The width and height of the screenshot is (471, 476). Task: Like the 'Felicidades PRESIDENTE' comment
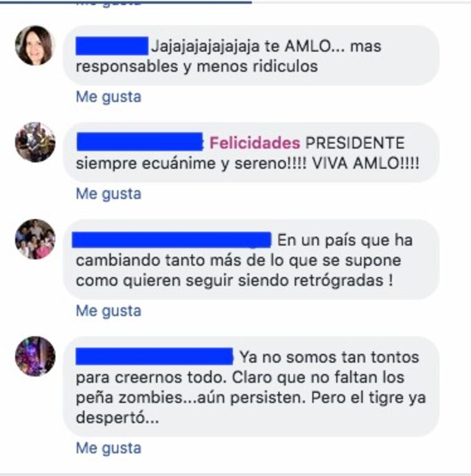[108, 194]
